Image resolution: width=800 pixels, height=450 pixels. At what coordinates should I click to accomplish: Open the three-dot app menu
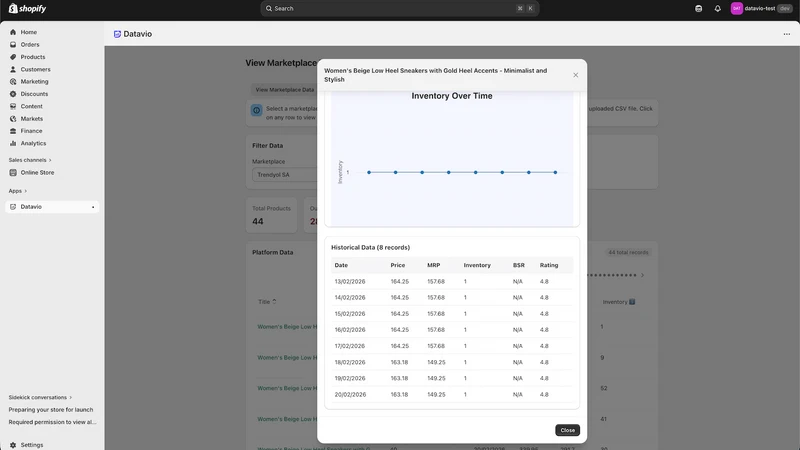point(786,34)
